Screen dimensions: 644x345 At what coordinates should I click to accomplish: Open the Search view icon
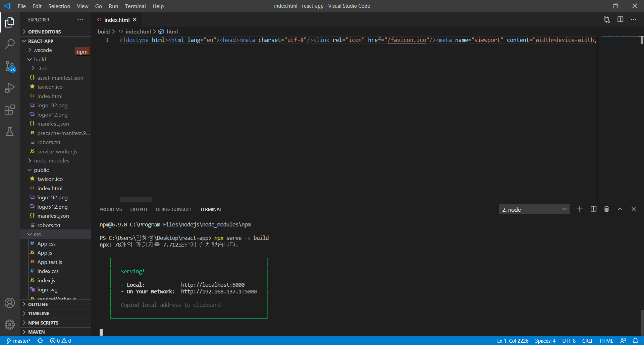coord(10,44)
